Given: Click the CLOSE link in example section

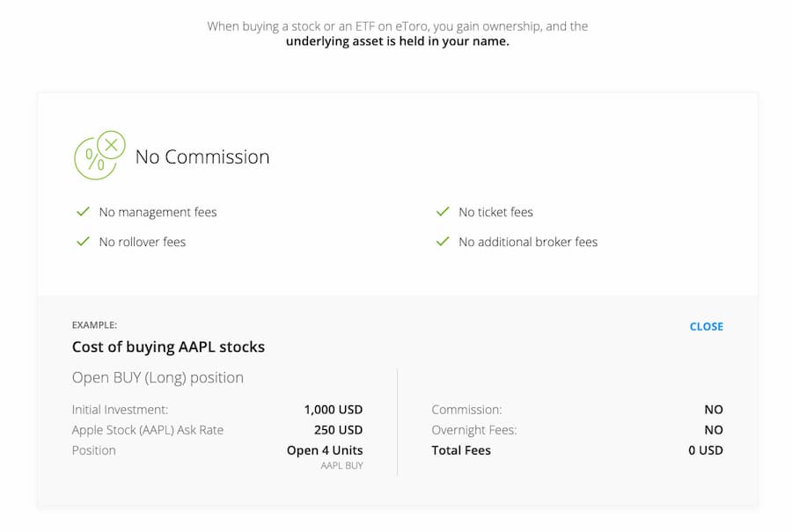Looking at the screenshot, I should [x=706, y=326].
